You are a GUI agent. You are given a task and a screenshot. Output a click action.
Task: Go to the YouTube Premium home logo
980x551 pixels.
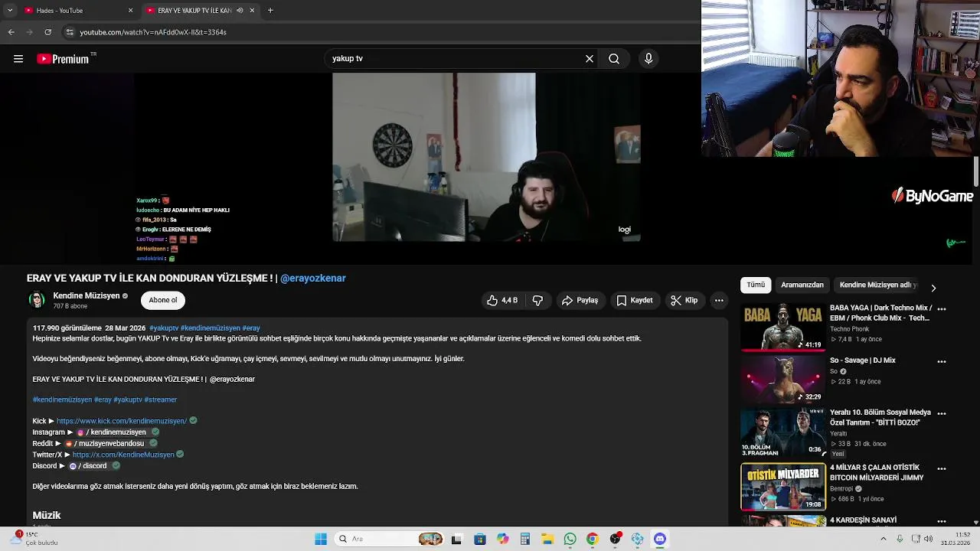(64, 59)
